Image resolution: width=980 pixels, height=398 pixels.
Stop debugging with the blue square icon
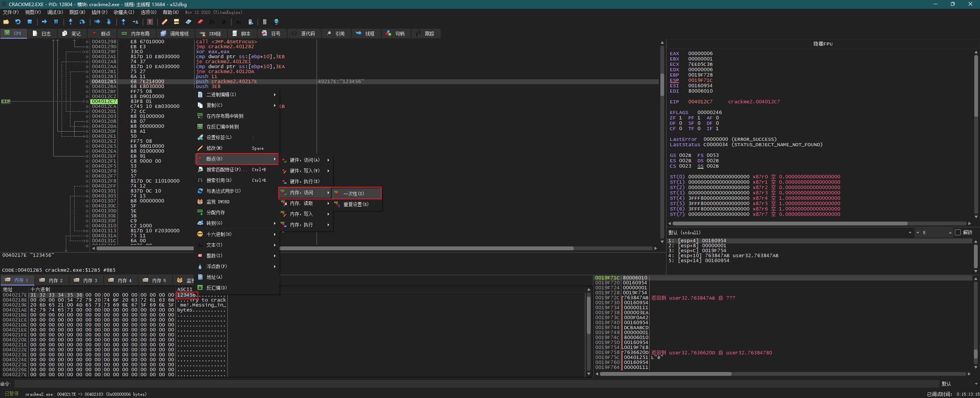pos(29,22)
